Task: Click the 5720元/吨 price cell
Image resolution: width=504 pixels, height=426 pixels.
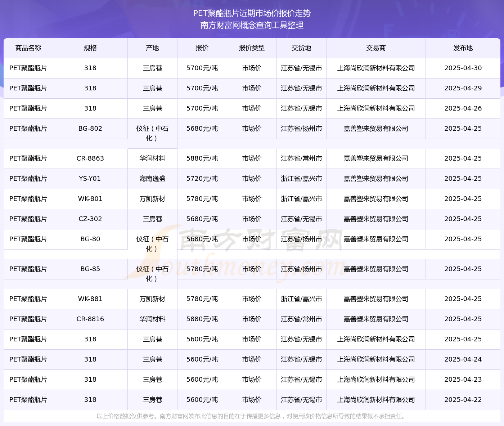Action: (202, 179)
